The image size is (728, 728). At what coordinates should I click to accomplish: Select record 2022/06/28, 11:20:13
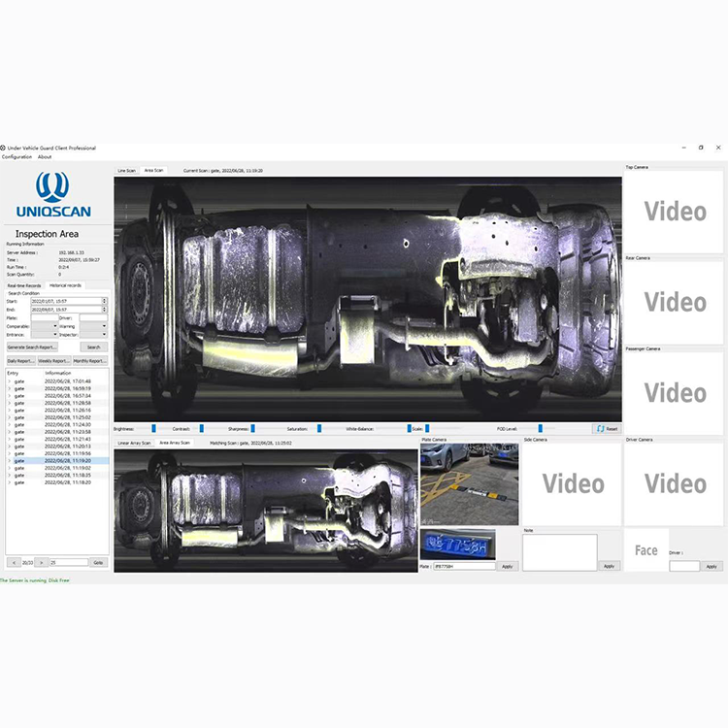pyautogui.click(x=57, y=447)
